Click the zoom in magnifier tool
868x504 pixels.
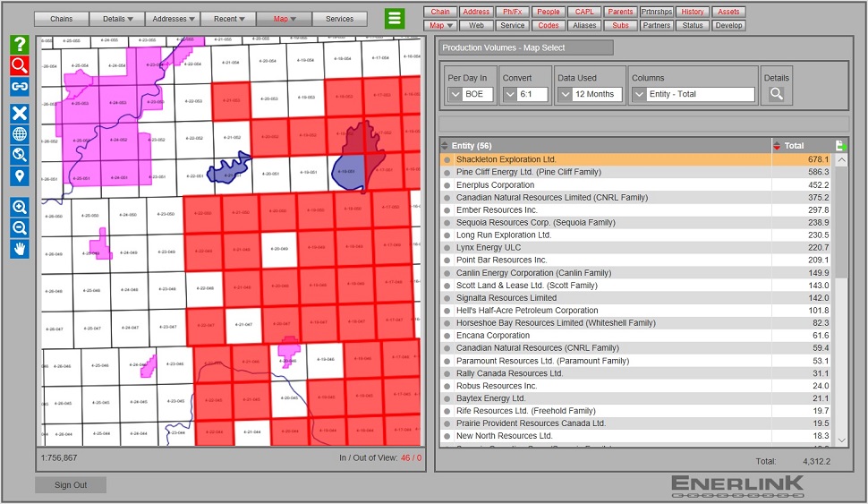tap(20, 207)
